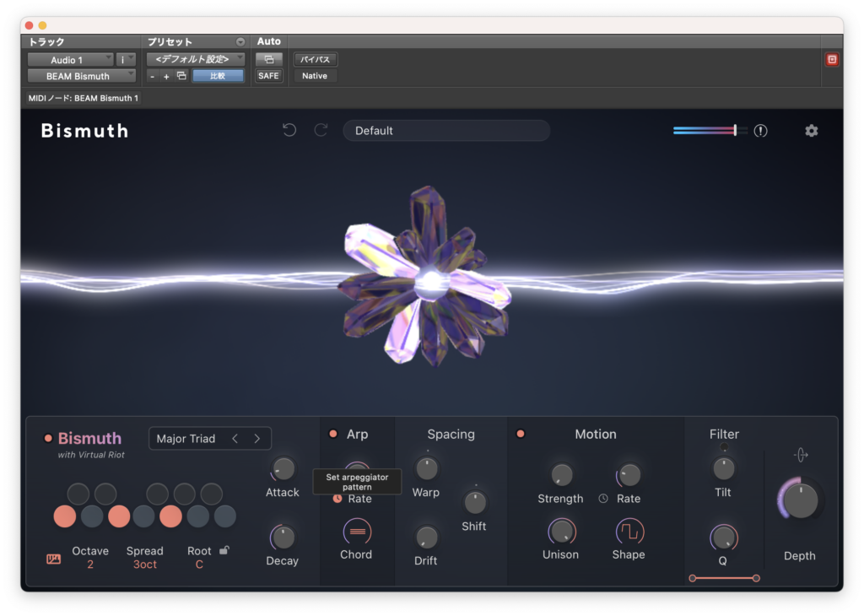Toggle the Bismuth engine power dot
Image resolution: width=864 pixels, height=616 pixels.
point(48,439)
